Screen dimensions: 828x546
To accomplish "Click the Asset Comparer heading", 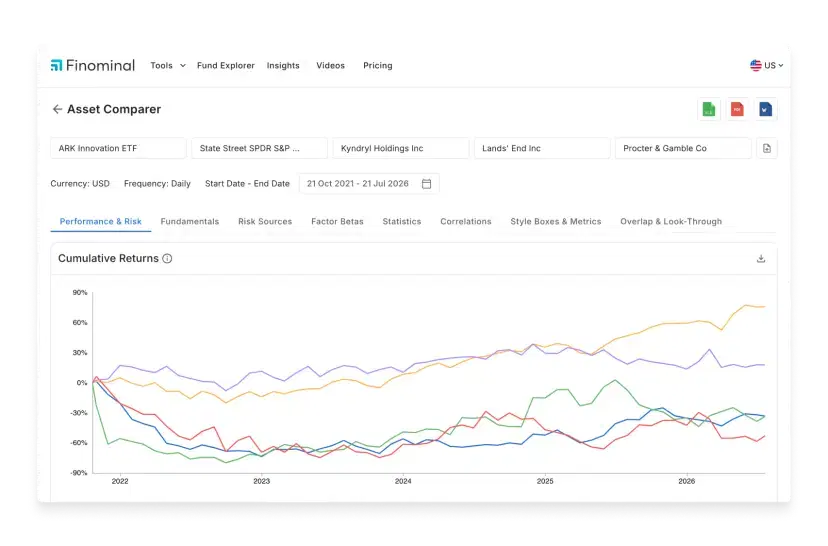I will point(114,109).
